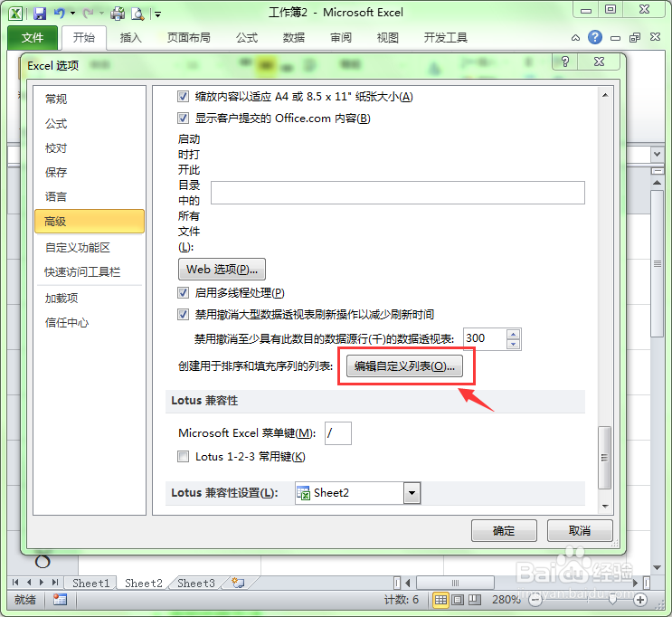Switch to 开发工具 ribbon tab
The image size is (672, 617).
pos(445,38)
